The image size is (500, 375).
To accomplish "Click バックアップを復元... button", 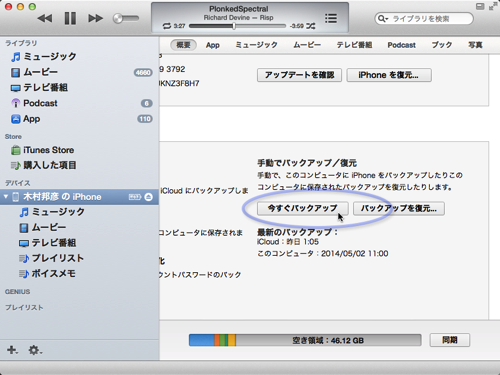I will (x=399, y=209).
